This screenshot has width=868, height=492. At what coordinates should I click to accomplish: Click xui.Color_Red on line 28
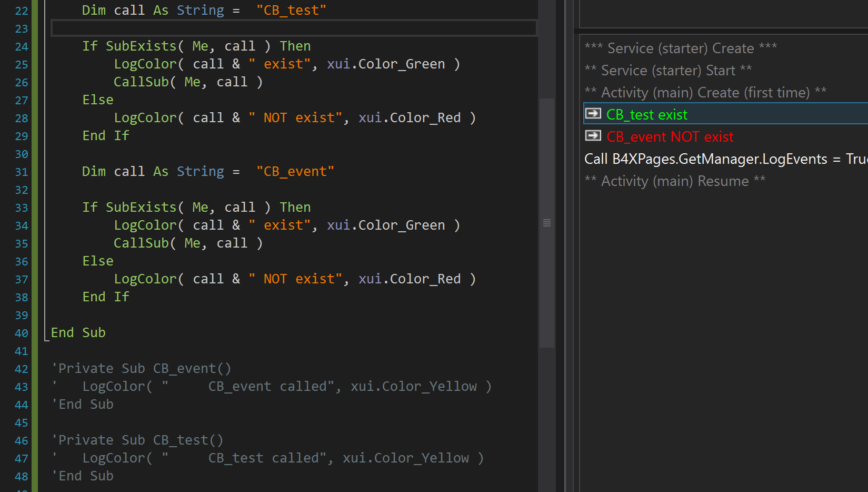[x=410, y=117]
